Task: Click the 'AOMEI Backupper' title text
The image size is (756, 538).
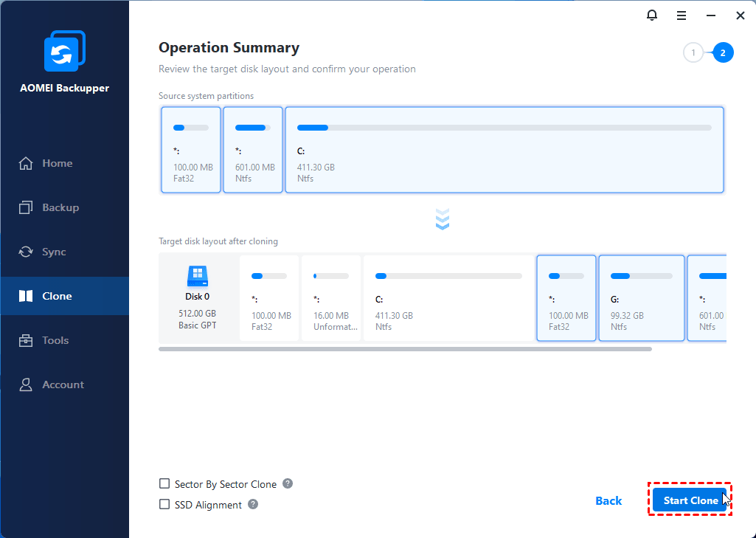Action: click(x=65, y=88)
